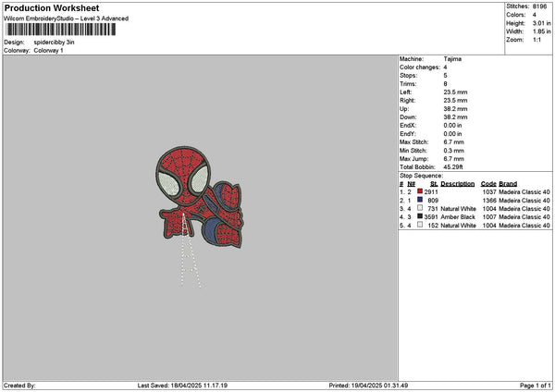
Task: Click the Brand column header
Action: click(x=507, y=183)
